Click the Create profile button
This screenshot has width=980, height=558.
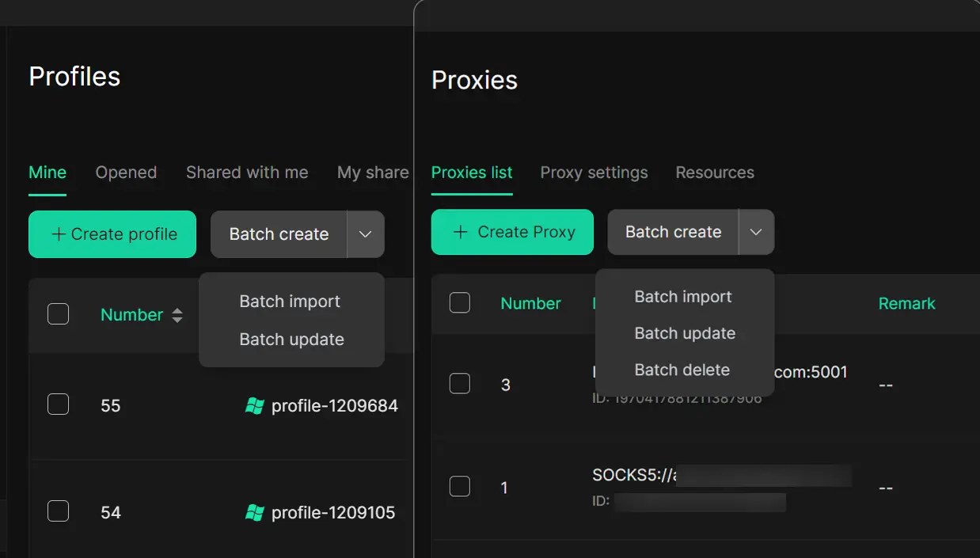click(x=112, y=234)
